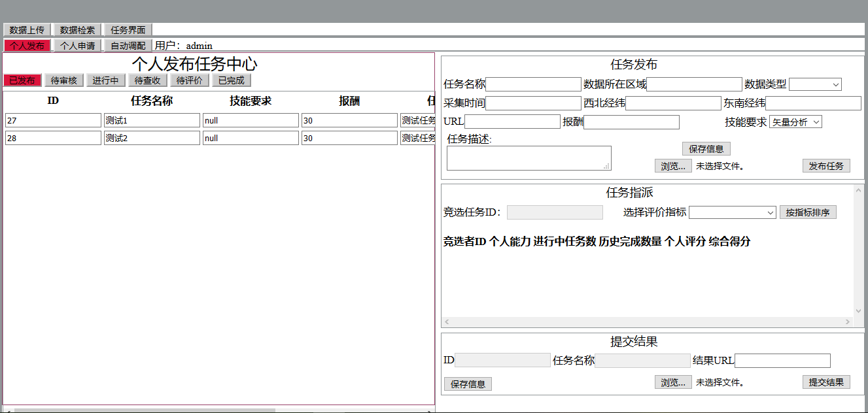
Task: Click the 结果URL input field
Action: coord(782,361)
